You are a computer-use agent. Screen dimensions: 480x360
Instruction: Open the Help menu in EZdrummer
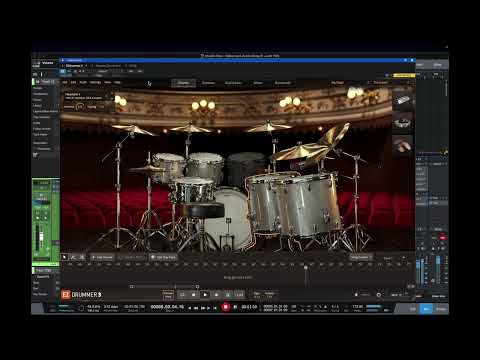coord(117,82)
